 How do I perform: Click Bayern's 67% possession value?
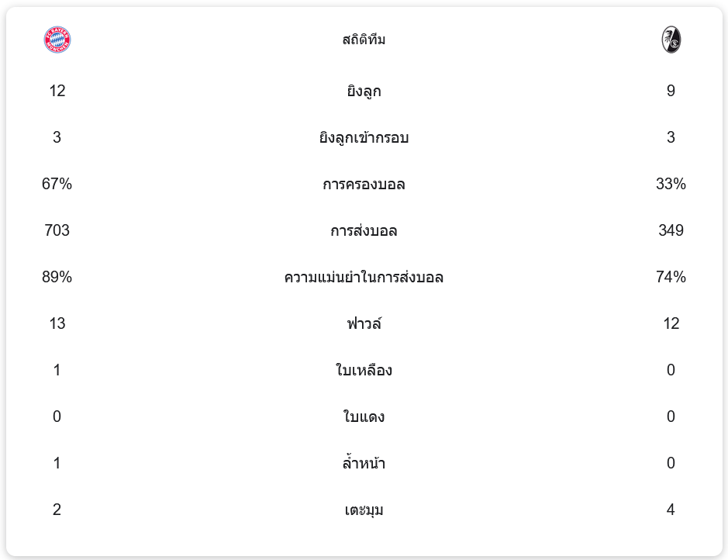(x=57, y=185)
